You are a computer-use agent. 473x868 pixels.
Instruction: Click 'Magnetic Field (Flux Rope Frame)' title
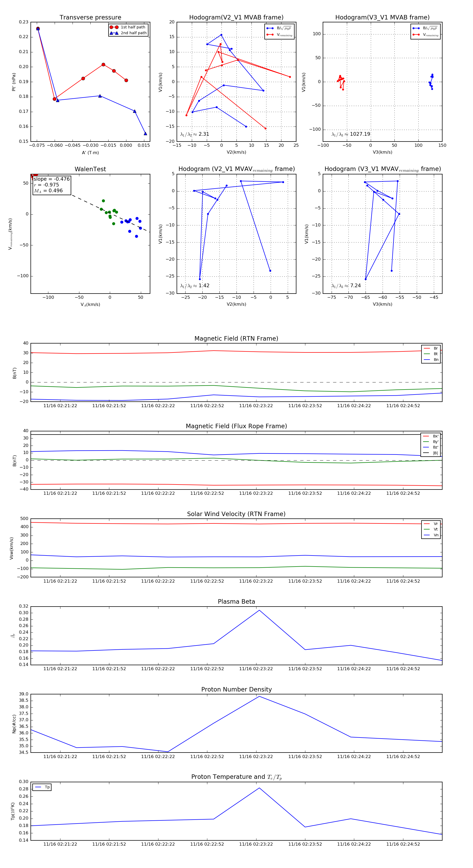[236, 426]
